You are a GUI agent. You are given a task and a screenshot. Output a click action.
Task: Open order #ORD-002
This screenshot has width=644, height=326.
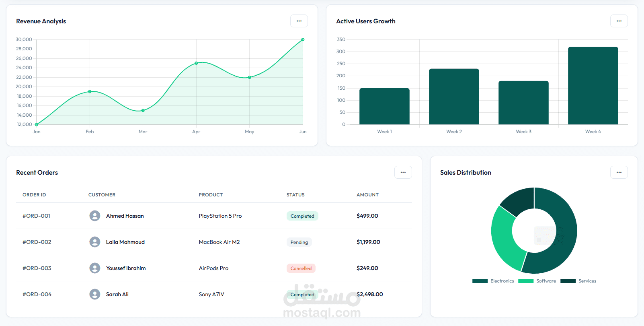(37, 242)
